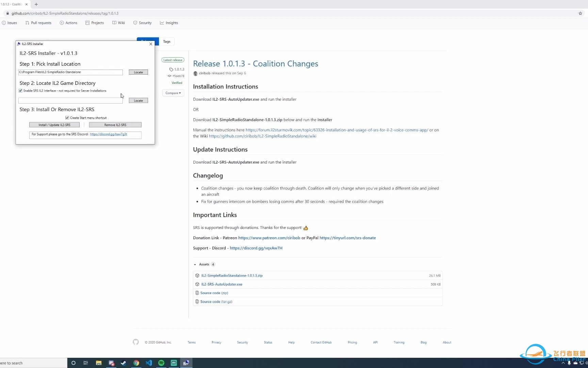Download Source code (tar.gz)

pyautogui.click(x=216, y=302)
